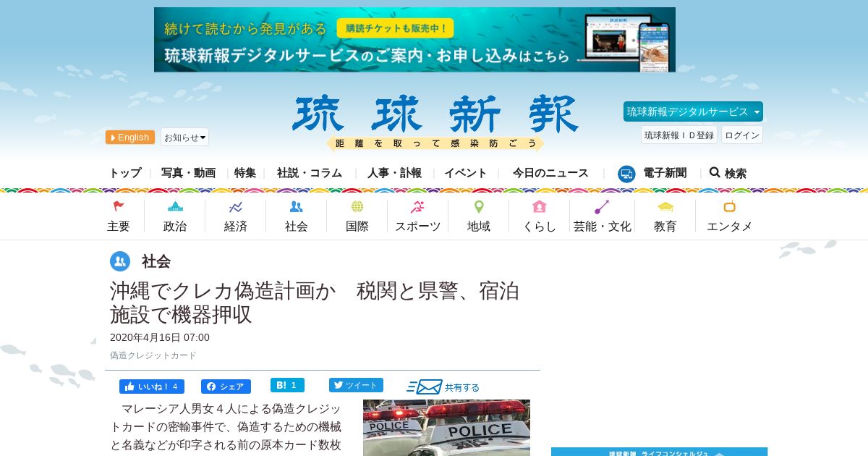
Task: Open 特集 menu item
Action: tap(245, 173)
